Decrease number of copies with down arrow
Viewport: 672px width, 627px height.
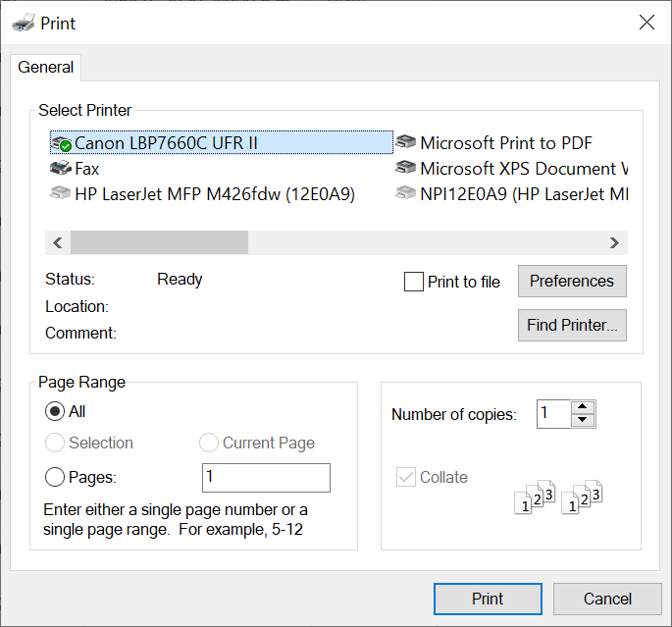coord(583,421)
